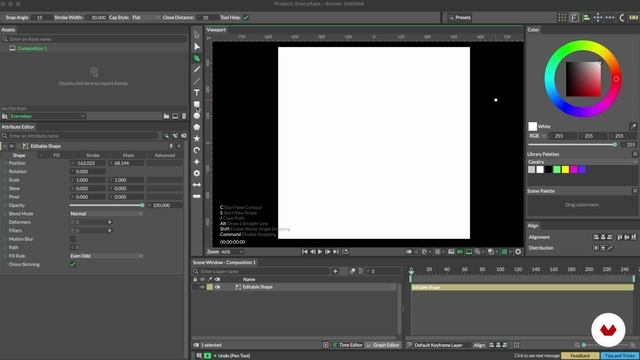Click the monitor icon in the Assets panel
The width and height of the screenshot is (640, 360).
pyautogui.click(x=175, y=116)
